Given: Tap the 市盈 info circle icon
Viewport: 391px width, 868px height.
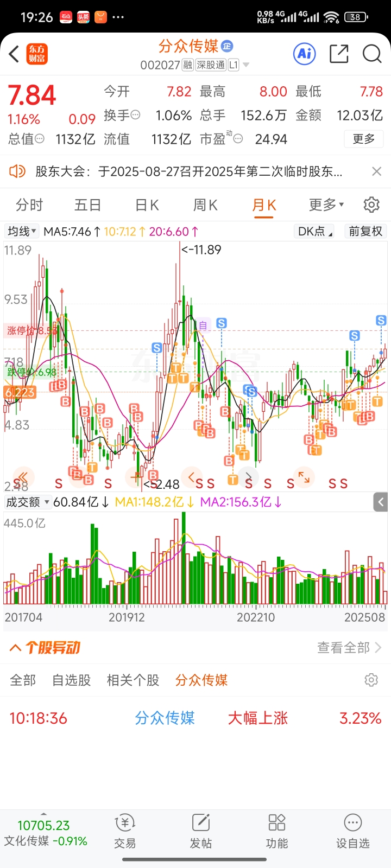Looking at the screenshot, I should [x=237, y=139].
